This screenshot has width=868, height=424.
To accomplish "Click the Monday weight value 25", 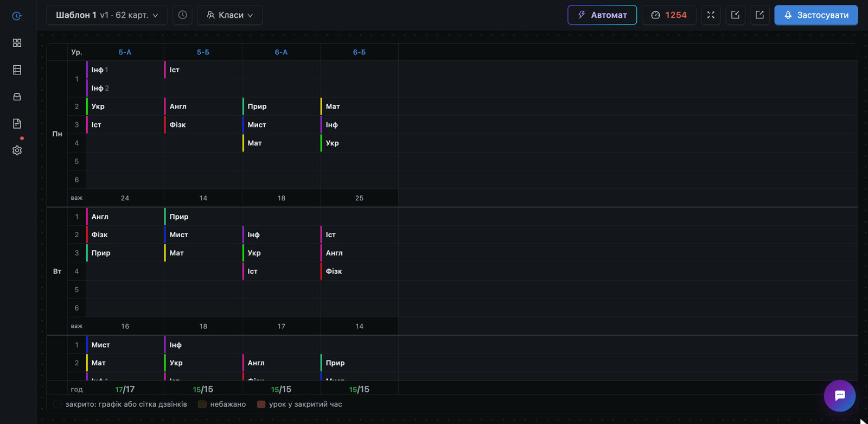I will (x=359, y=198).
